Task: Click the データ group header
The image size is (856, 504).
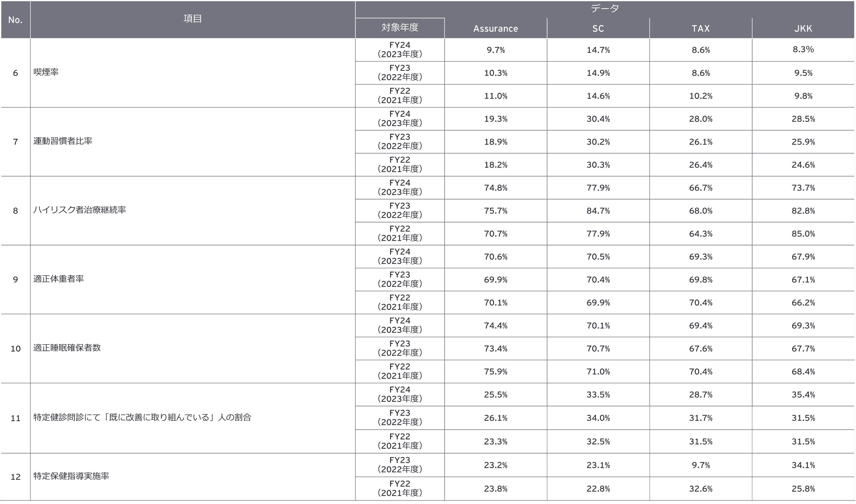Action: [604, 8]
